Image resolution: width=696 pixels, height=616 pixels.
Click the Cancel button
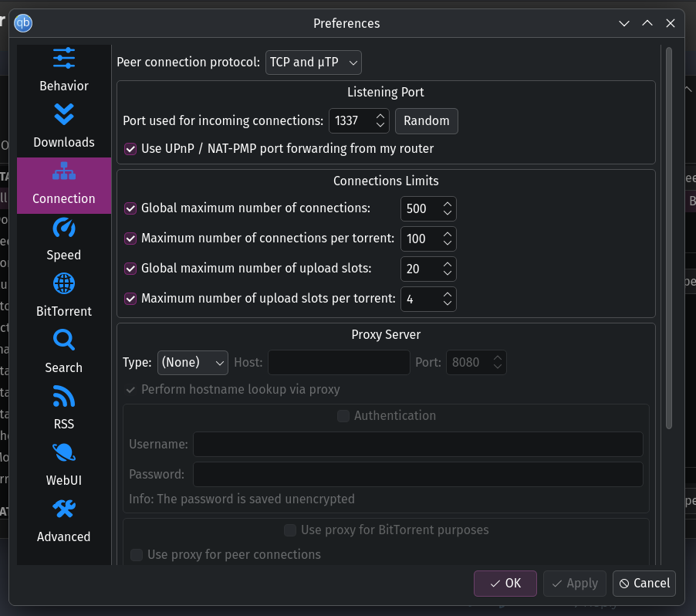point(644,584)
